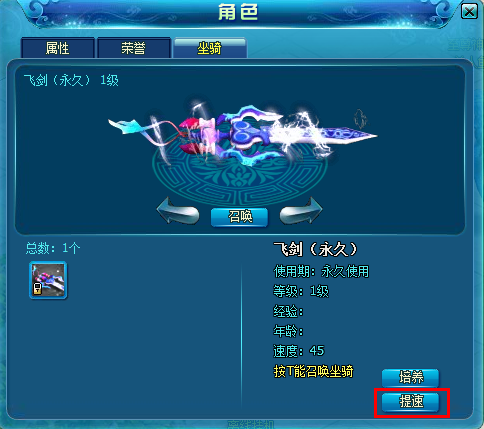This screenshot has width=484, height=429.
Task: Show the previous mount with left arrow
Action: (x=178, y=212)
